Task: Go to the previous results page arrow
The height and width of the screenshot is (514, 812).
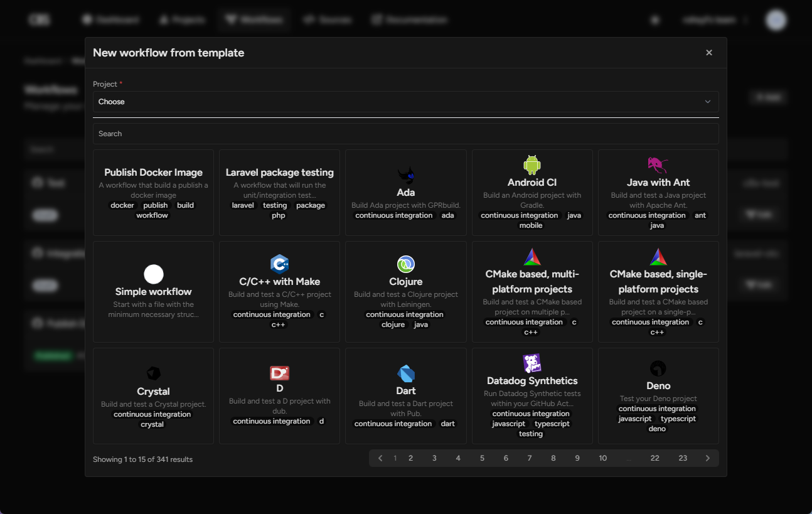Action: [380, 458]
